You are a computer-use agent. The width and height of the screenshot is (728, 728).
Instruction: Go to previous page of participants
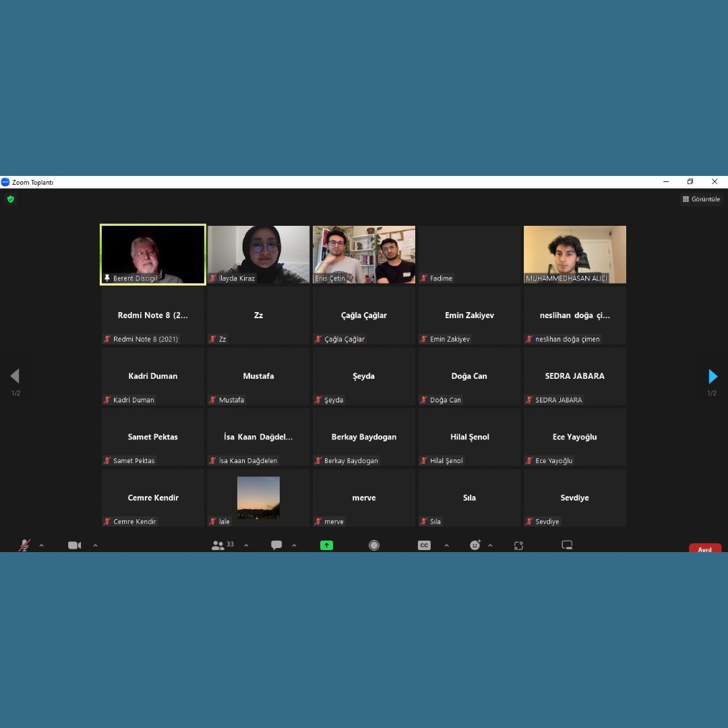15,376
